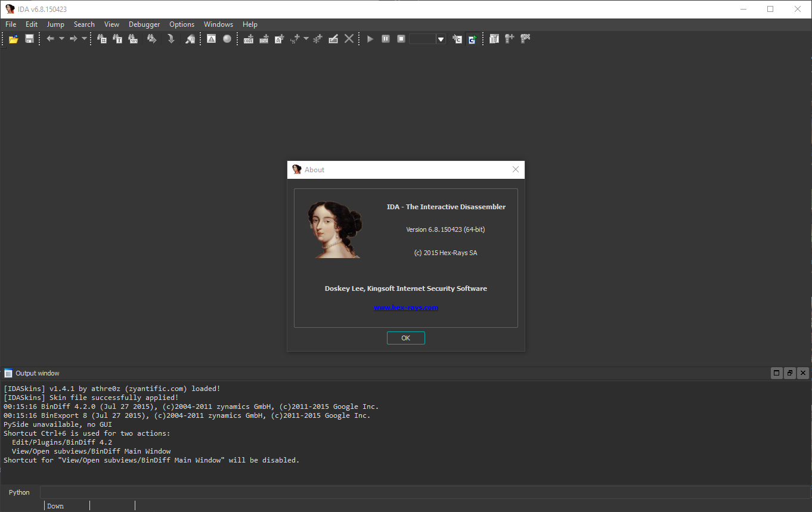Click the 's' plus structure toolbar icon
This screenshot has width=812, height=512.
pos(295,39)
